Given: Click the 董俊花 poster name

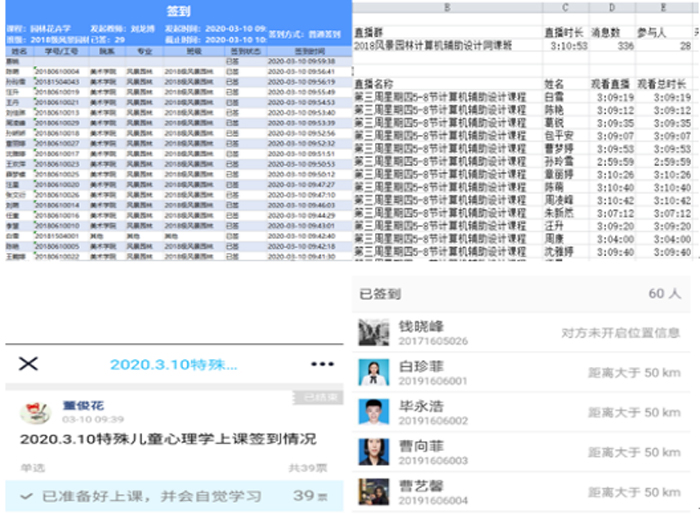Looking at the screenshot, I should 84,404.
